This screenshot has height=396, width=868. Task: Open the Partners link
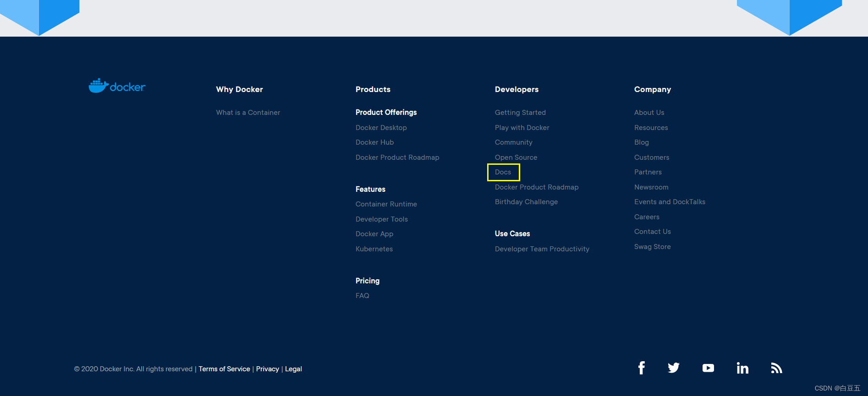(x=648, y=172)
